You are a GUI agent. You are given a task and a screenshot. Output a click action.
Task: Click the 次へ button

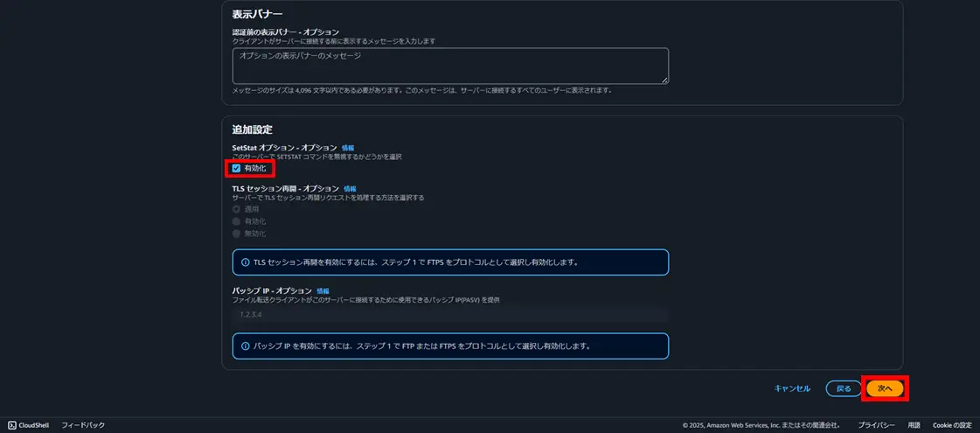click(x=885, y=388)
